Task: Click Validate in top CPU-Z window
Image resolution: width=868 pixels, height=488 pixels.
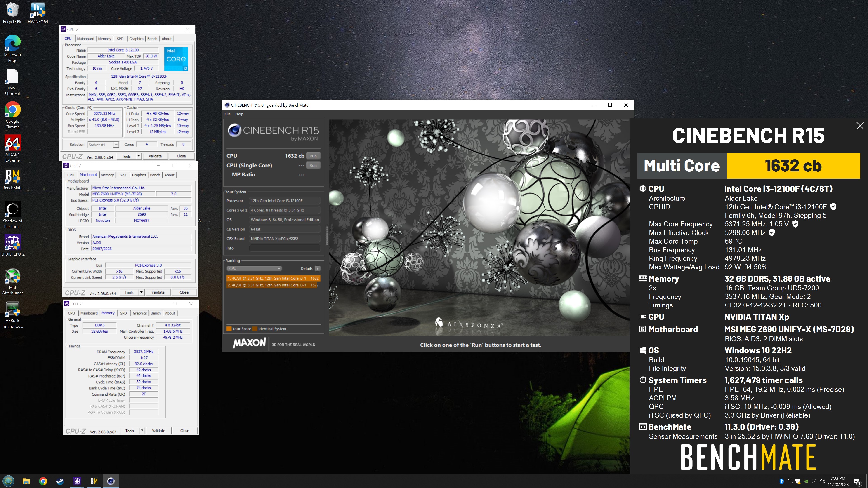Action: click(x=155, y=156)
